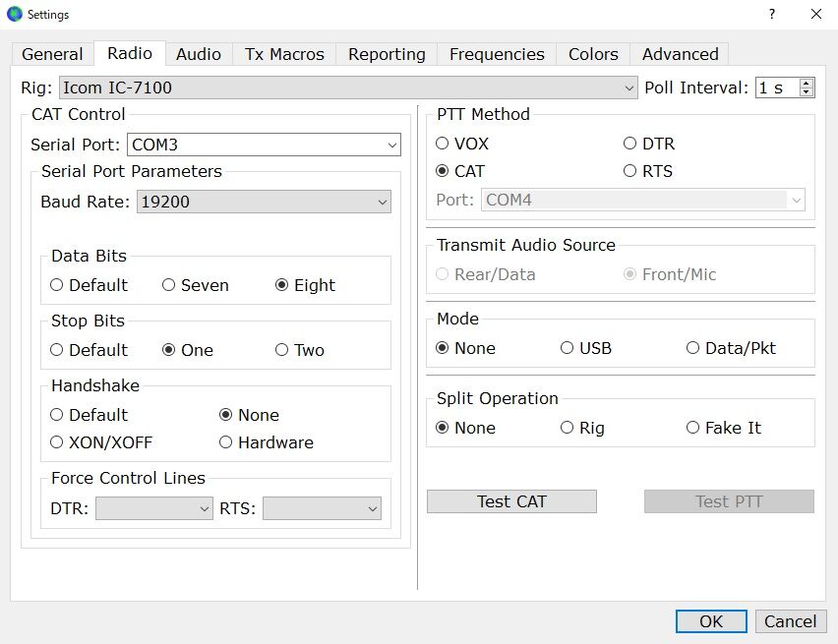This screenshot has height=644, width=838.
Task: Select the Advanced tab
Action: [680, 54]
